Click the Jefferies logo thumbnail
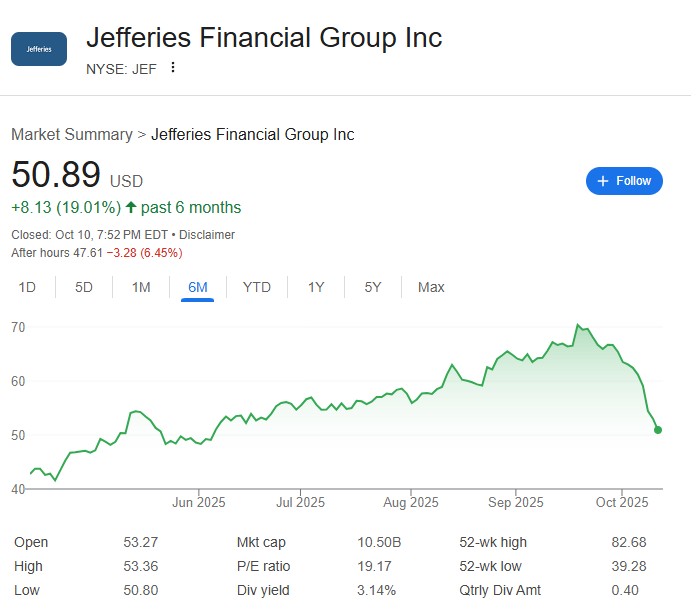 tap(39, 49)
